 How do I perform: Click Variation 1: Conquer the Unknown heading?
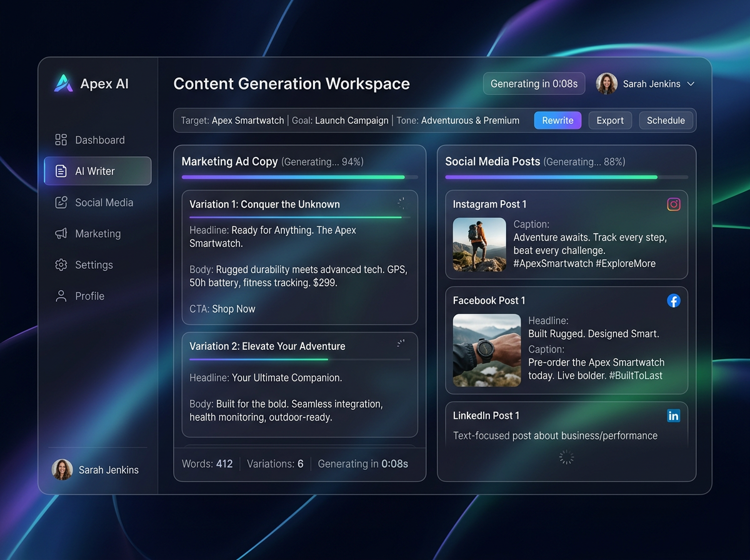point(264,204)
